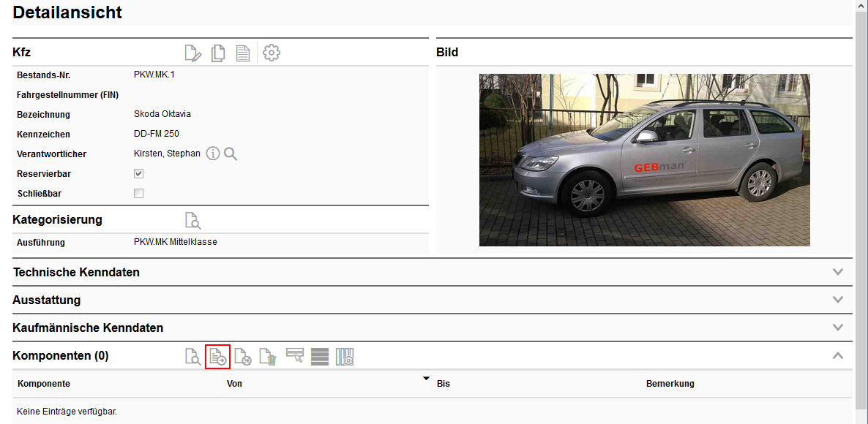The height and width of the screenshot is (424, 868).
Task: Check the Schließbar checkbox
Action: pos(138,194)
